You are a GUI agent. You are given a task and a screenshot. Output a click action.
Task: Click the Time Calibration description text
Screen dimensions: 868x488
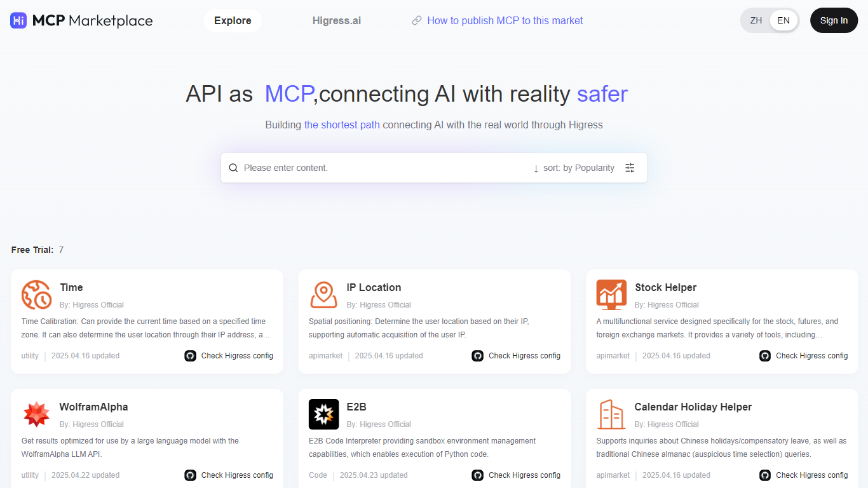[146, 328]
